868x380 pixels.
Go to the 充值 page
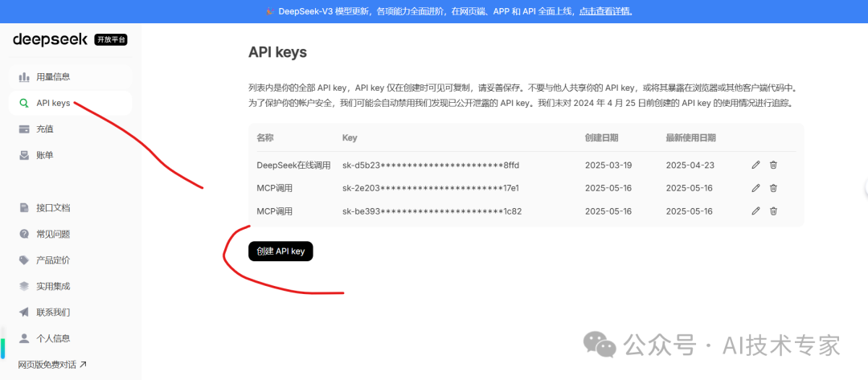(x=70, y=129)
